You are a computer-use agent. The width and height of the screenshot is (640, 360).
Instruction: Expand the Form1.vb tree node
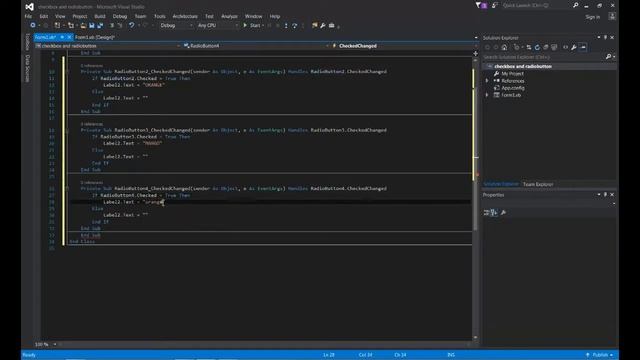487,95
